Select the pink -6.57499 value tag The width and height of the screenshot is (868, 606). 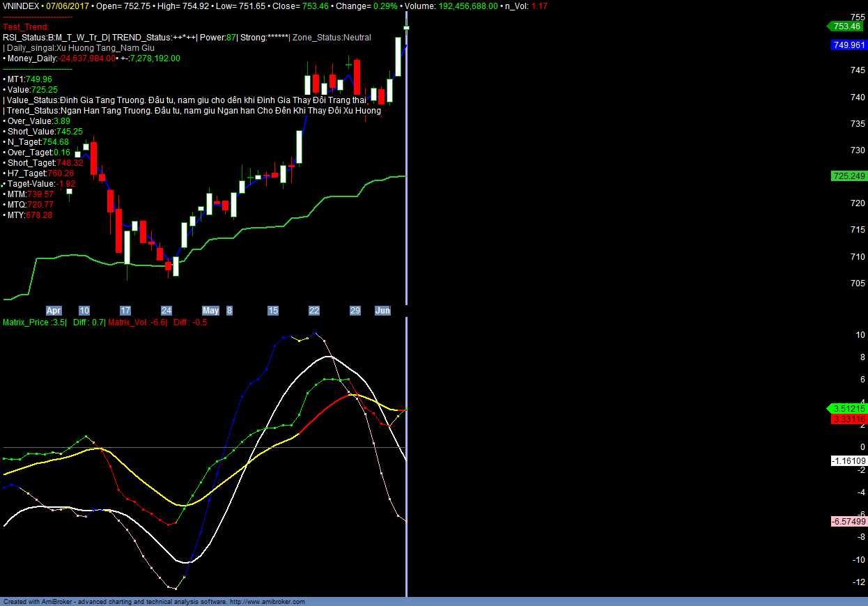[x=848, y=522]
